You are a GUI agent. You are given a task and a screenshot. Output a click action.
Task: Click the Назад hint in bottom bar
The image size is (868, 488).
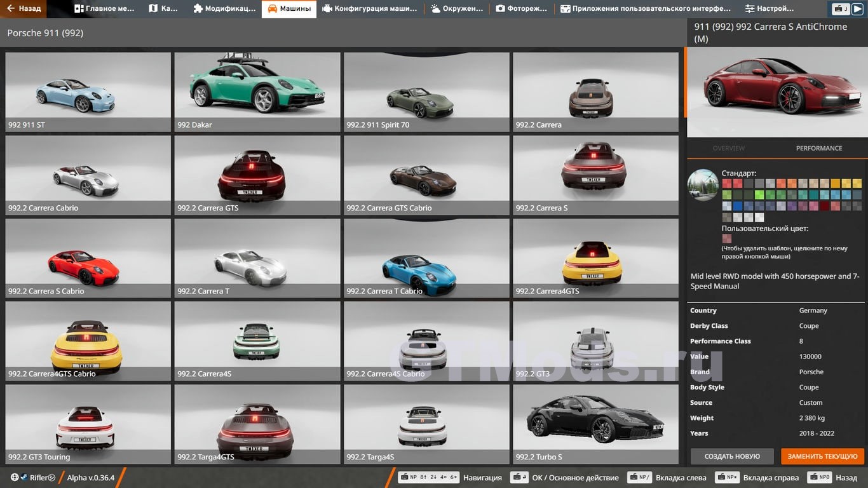(832, 478)
